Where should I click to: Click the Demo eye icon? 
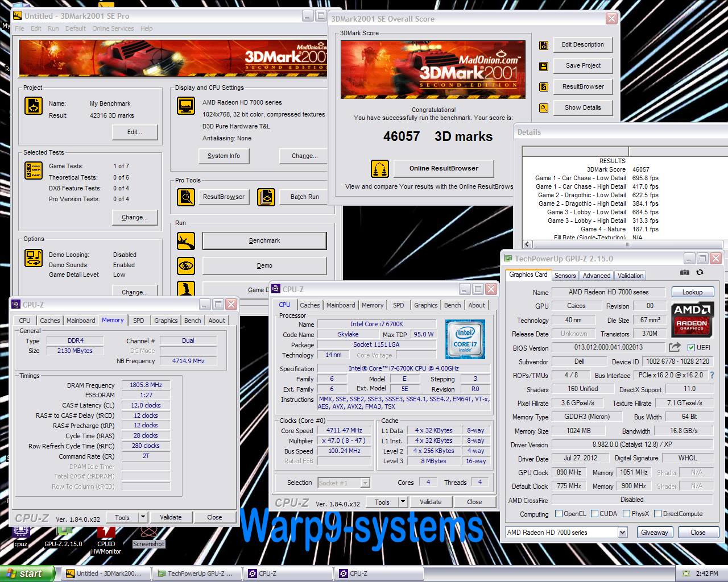(186, 265)
